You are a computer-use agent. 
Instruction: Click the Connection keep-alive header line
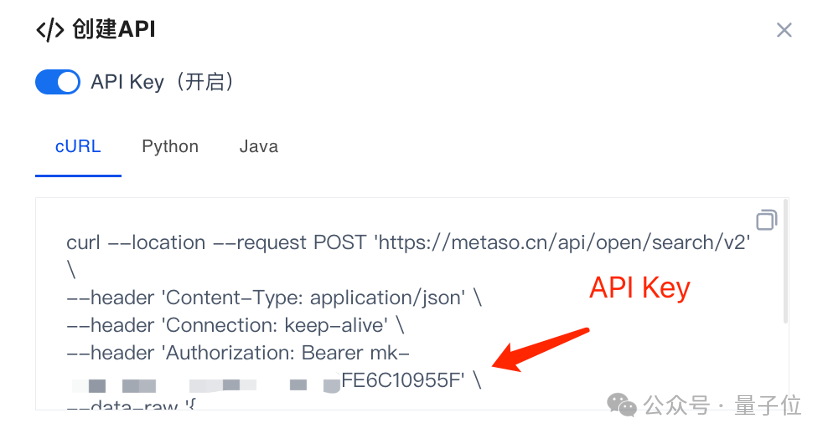(235, 325)
